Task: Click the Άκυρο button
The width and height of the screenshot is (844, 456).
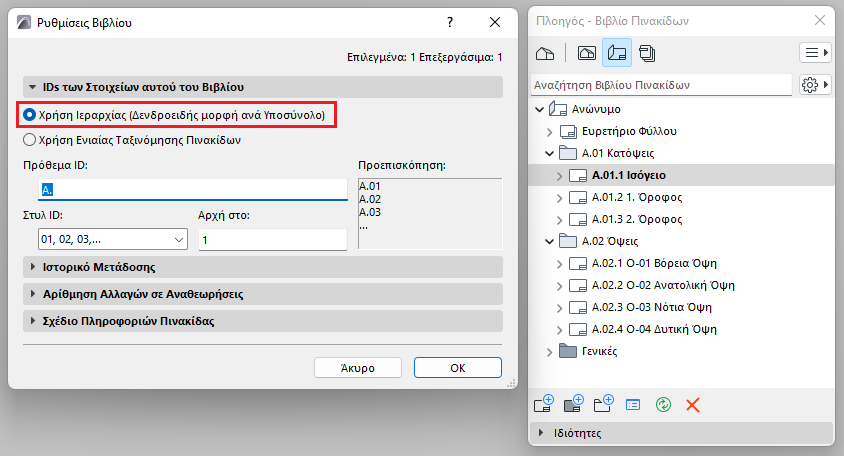Action: click(x=358, y=368)
